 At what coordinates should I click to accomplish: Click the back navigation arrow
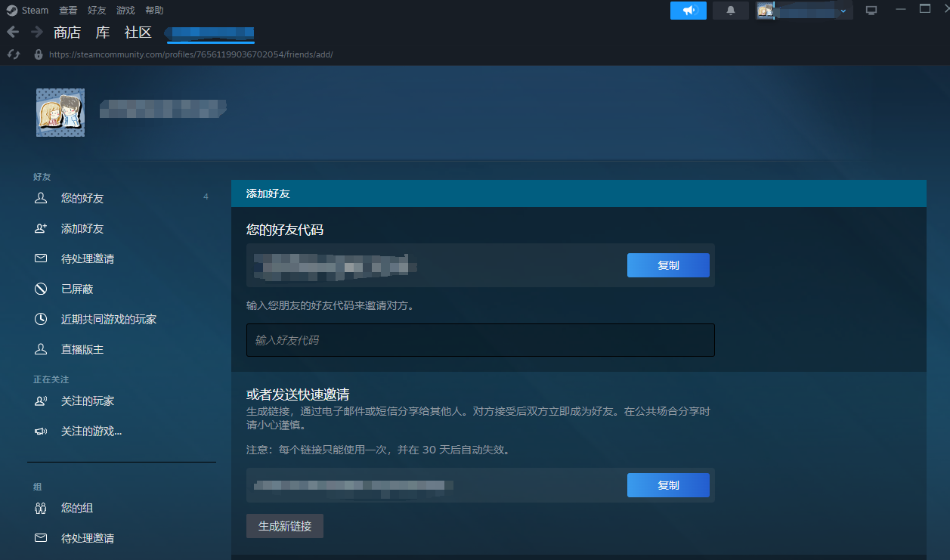(x=12, y=32)
